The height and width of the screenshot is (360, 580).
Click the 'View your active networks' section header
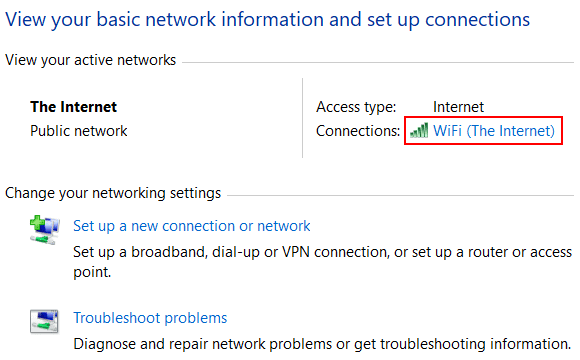click(91, 60)
